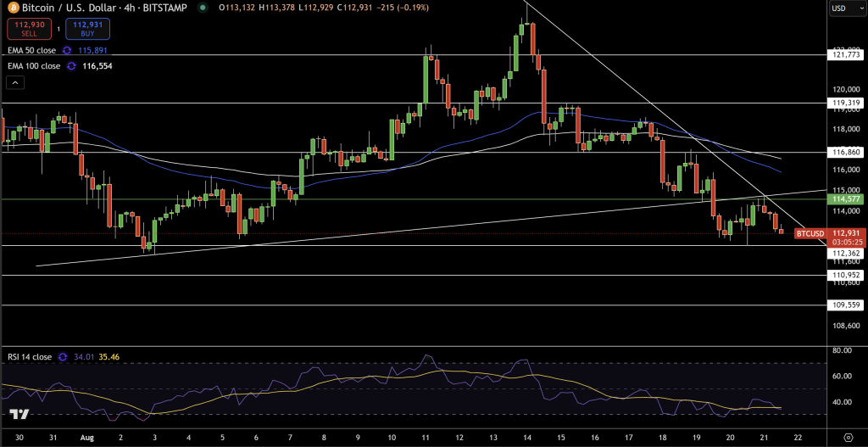This screenshot has height=447, width=868.
Task: Click the 112,362 price line label
Action: [x=845, y=253]
